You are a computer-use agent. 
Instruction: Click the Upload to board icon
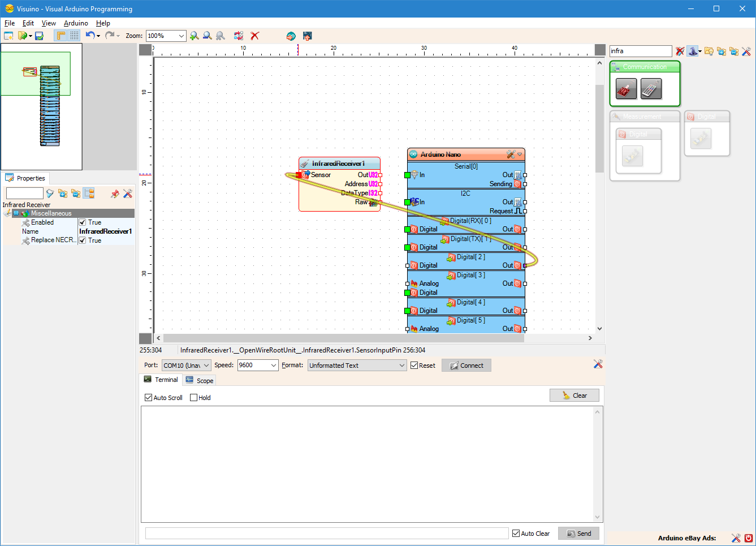pyautogui.click(x=308, y=36)
